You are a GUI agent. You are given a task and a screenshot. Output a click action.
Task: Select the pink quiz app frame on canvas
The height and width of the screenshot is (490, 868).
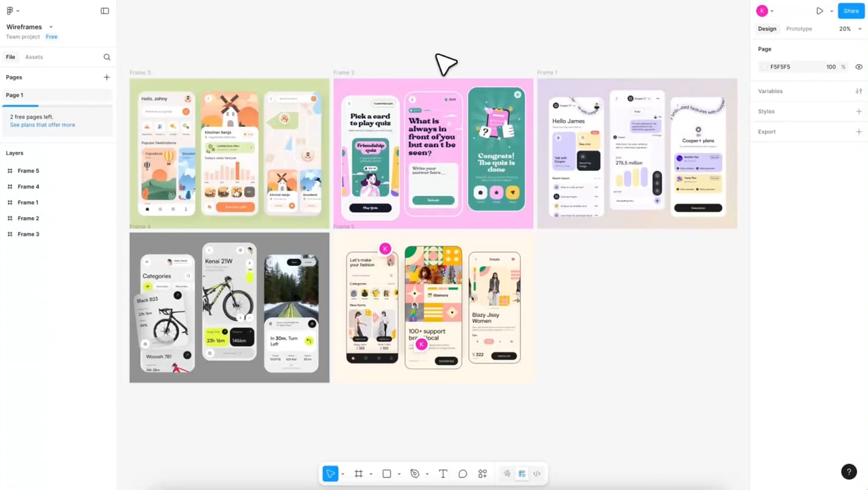433,153
